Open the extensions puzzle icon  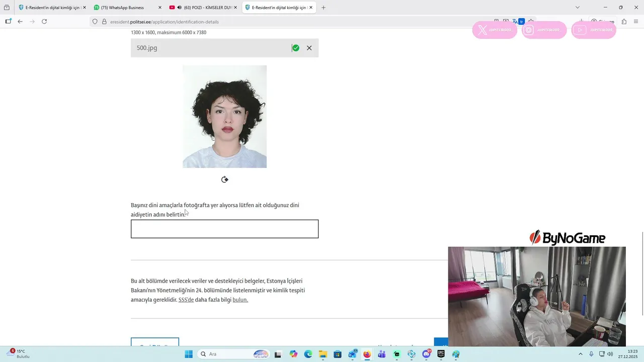pyautogui.click(x=624, y=22)
